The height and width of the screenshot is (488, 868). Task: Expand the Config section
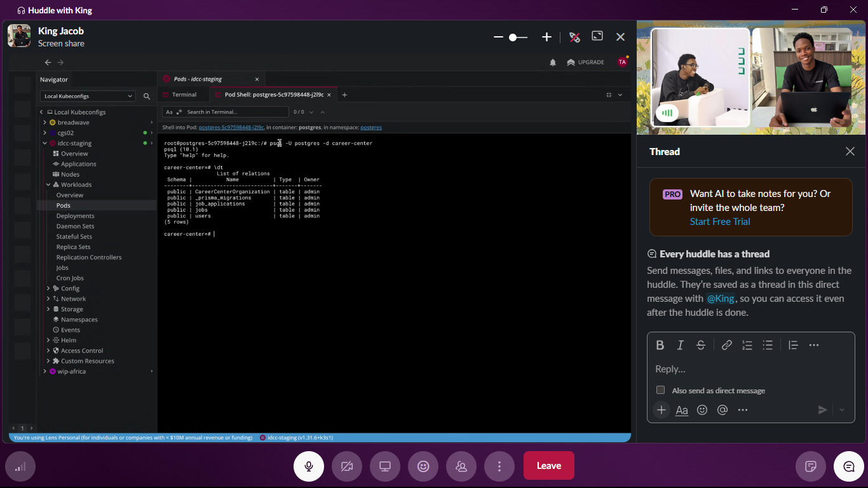click(x=48, y=288)
